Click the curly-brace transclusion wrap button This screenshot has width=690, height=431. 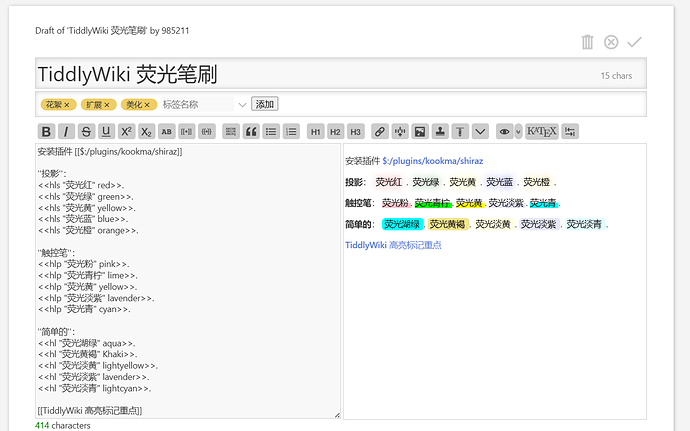pyautogui.click(x=206, y=131)
